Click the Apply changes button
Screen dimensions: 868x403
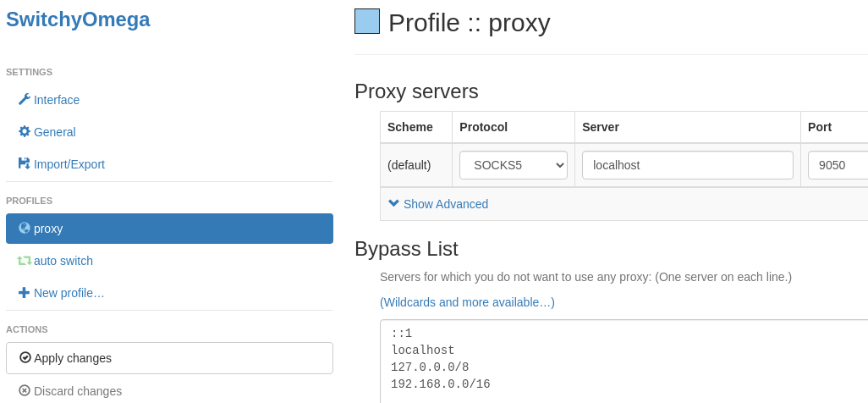click(x=169, y=358)
